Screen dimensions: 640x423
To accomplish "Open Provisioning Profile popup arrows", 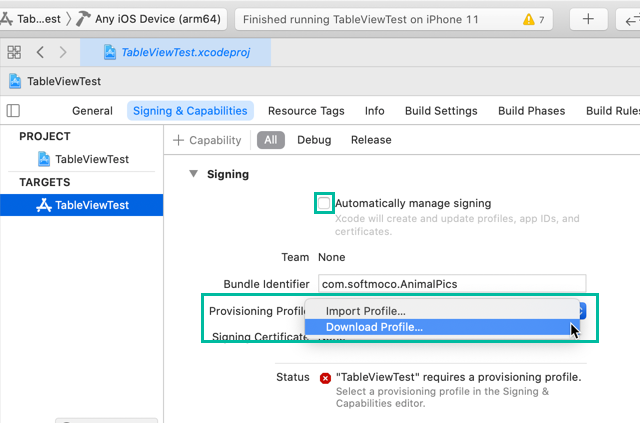I will pos(582,311).
